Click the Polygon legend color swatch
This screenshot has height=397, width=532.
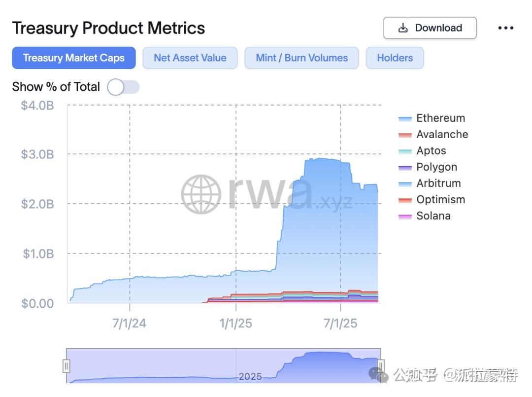405,167
